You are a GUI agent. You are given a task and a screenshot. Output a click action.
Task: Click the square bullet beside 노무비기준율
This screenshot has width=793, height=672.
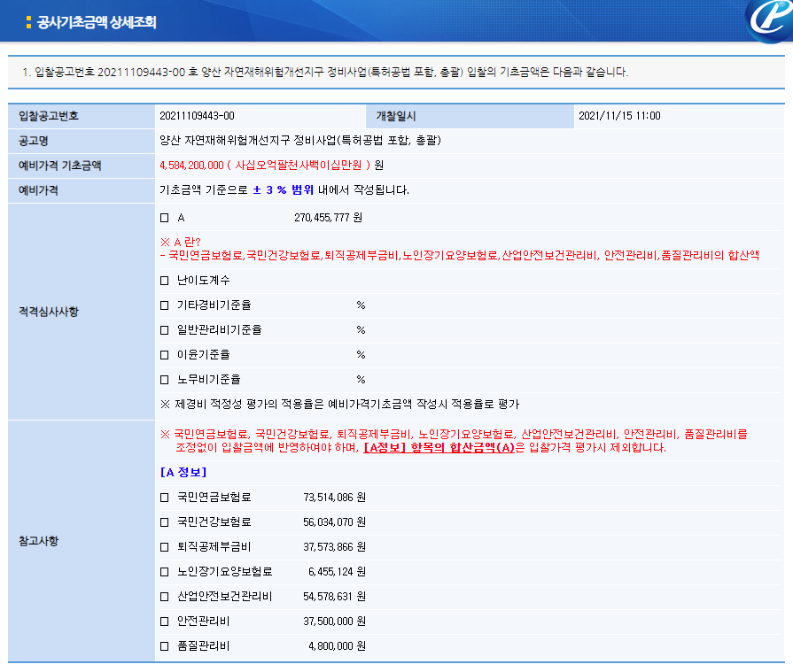(165, 380)
